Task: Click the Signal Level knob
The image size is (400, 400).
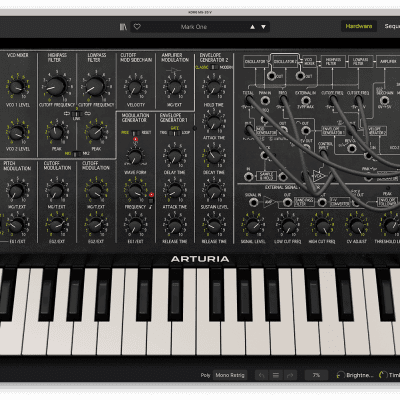Action: [x=253, y=226]
